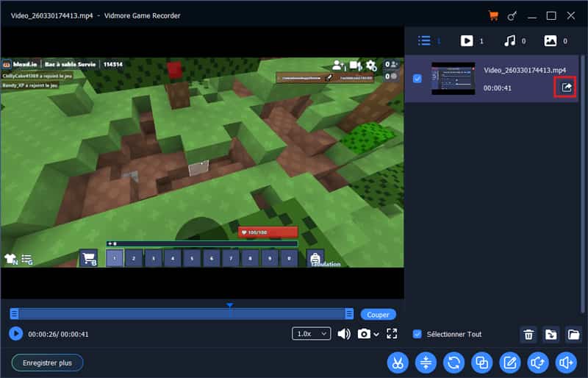This screenshot has height=378, width=588.
Task: Click the left trim handle on timeline
Action: pos(14,313)
